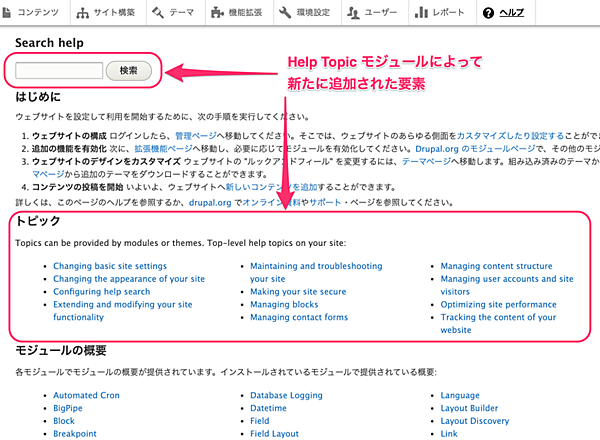Click the テーマ paintbrush icon

(x=158, y=13)
